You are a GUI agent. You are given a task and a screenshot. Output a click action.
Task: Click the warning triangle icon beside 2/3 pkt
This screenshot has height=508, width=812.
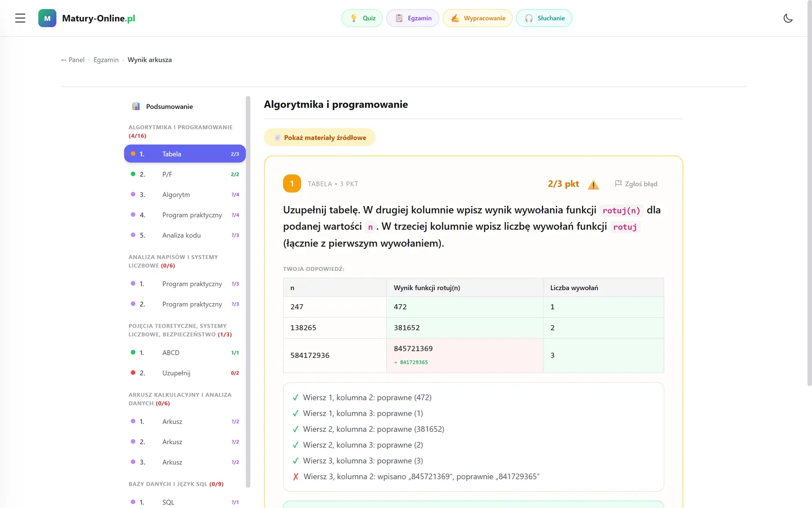pyautogui.click(x=593, y=185)
